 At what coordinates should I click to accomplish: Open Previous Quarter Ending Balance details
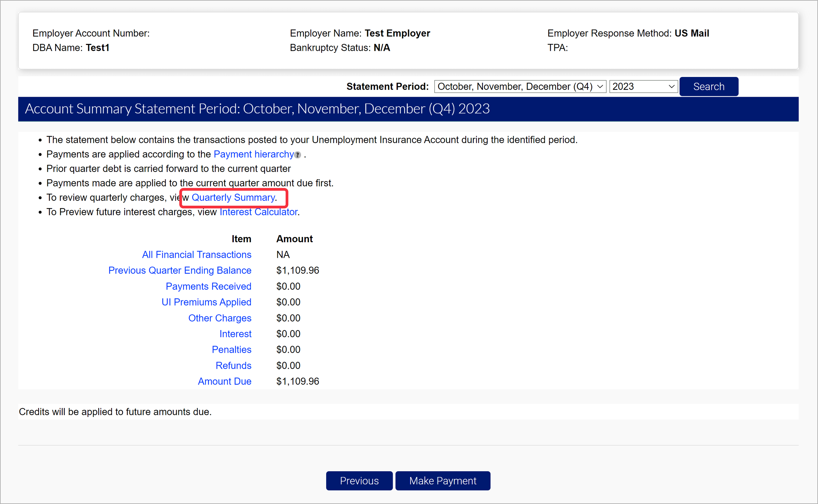coord(180,270)
